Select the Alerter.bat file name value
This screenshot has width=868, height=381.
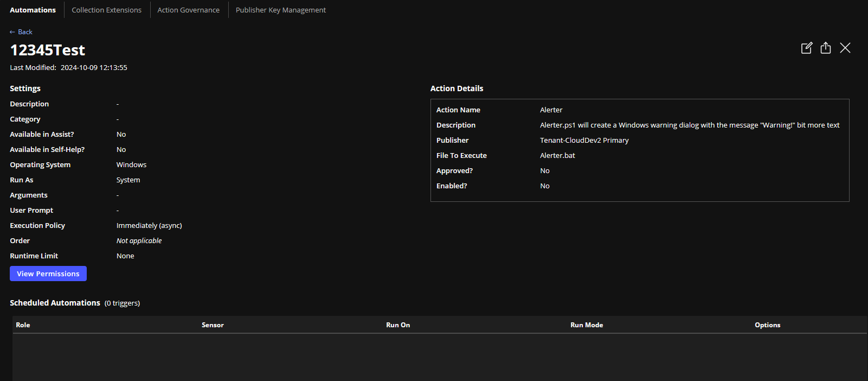tap(557, 155)
